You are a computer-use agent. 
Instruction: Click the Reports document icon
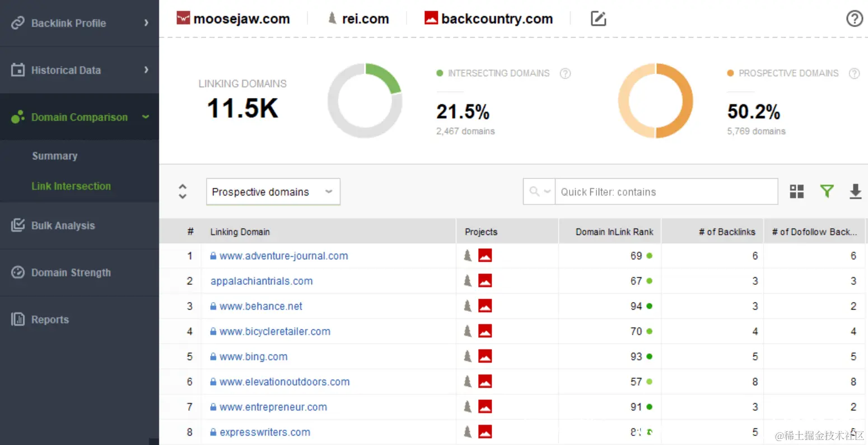tap(18, 319)
